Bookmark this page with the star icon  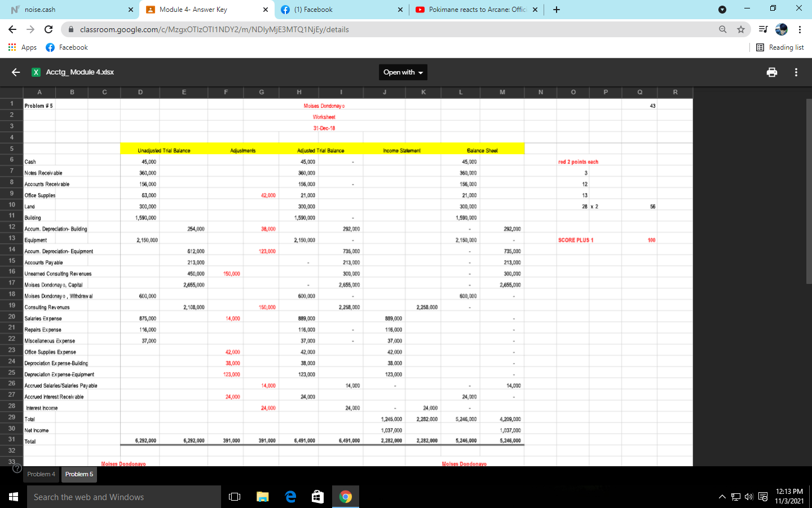pyautogui.click(x=741, y=29)
